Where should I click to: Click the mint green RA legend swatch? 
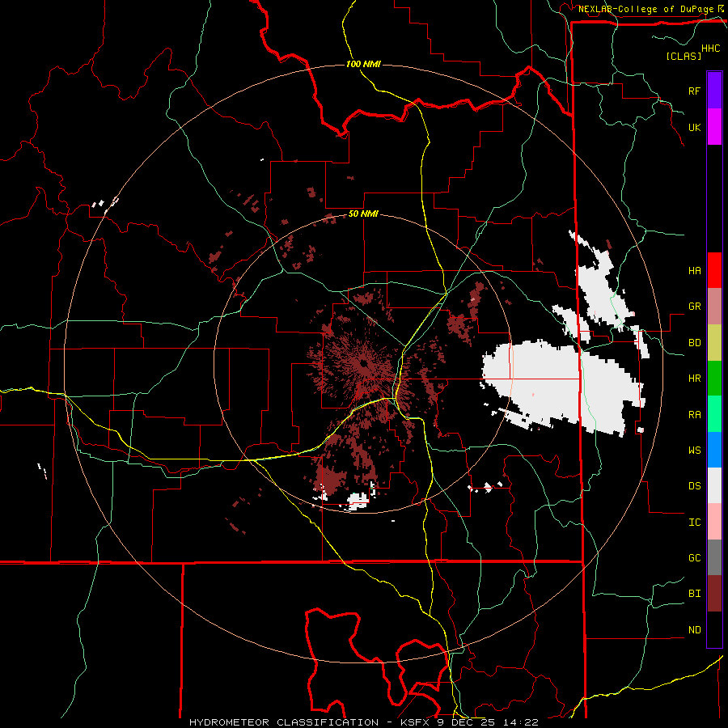(x=714, y=414)
